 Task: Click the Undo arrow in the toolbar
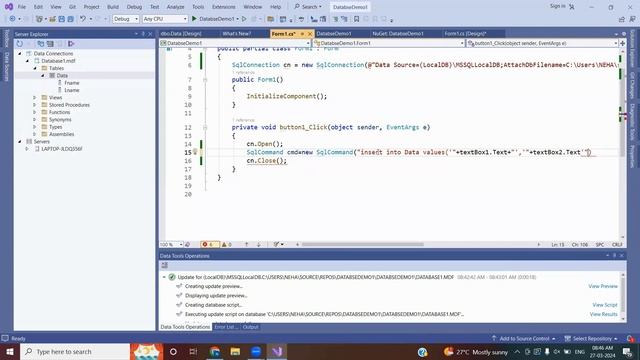[x=83, y=19]
